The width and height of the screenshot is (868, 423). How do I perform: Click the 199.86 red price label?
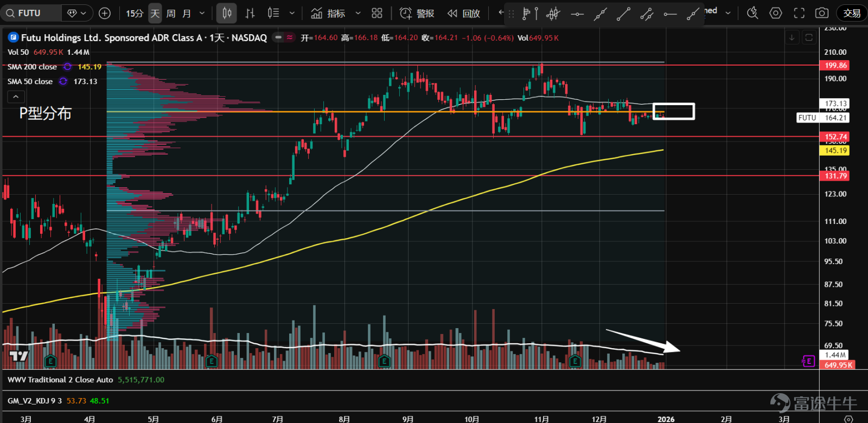(835, 65)
